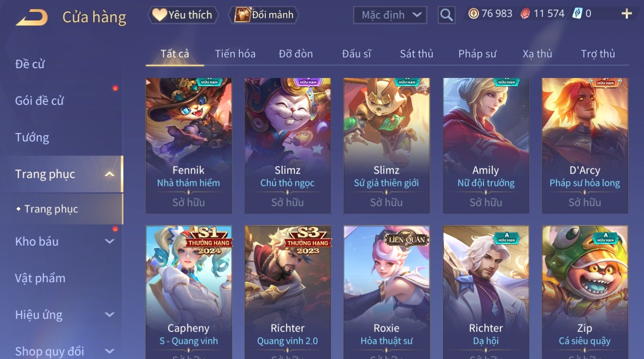
Task: Switch to the Pháp sư tab
Action: 477,54
